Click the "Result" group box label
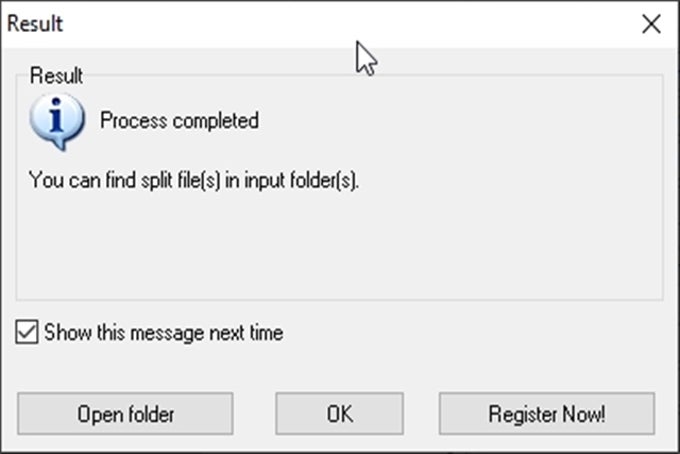Viewport: 680px width, 454px height. [x=56, y=76]
